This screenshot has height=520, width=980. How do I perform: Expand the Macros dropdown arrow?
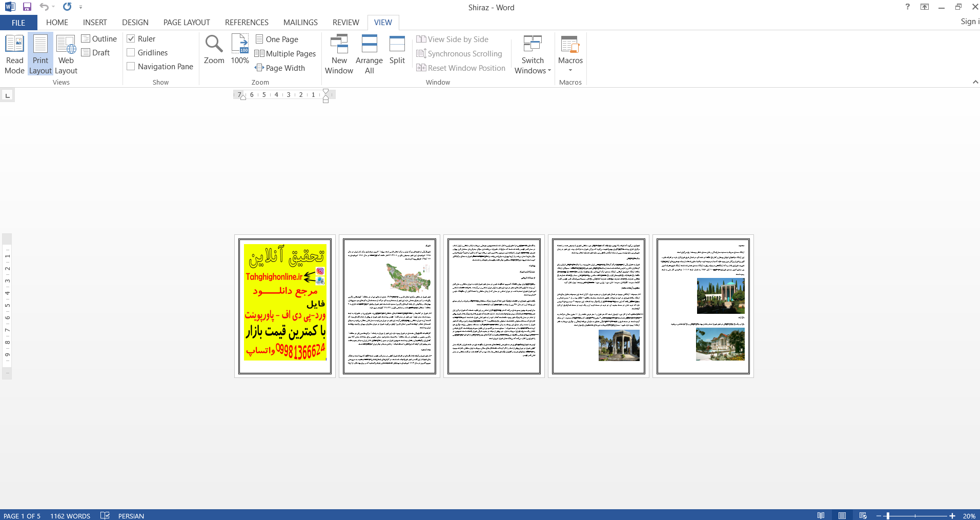click(x=570, y=70)
